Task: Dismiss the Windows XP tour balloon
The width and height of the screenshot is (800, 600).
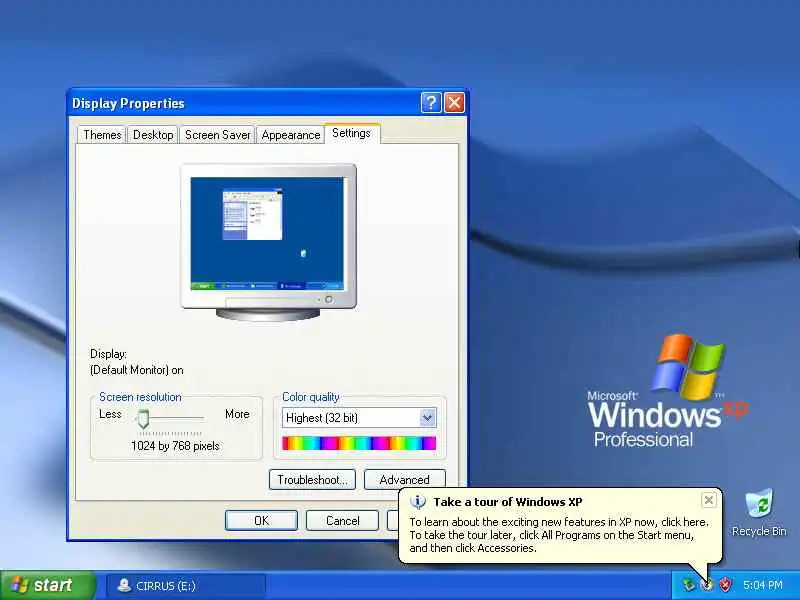Action: [709, 500]
